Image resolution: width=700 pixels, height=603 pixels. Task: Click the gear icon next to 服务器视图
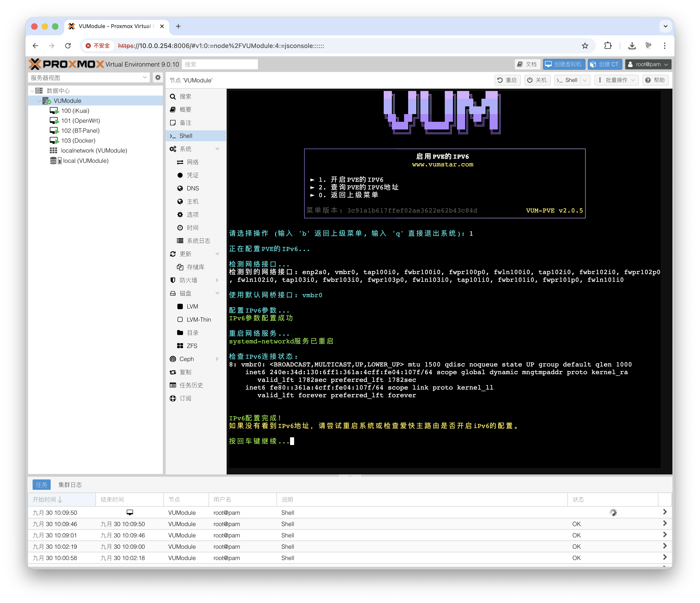click(x=158, y=77)
